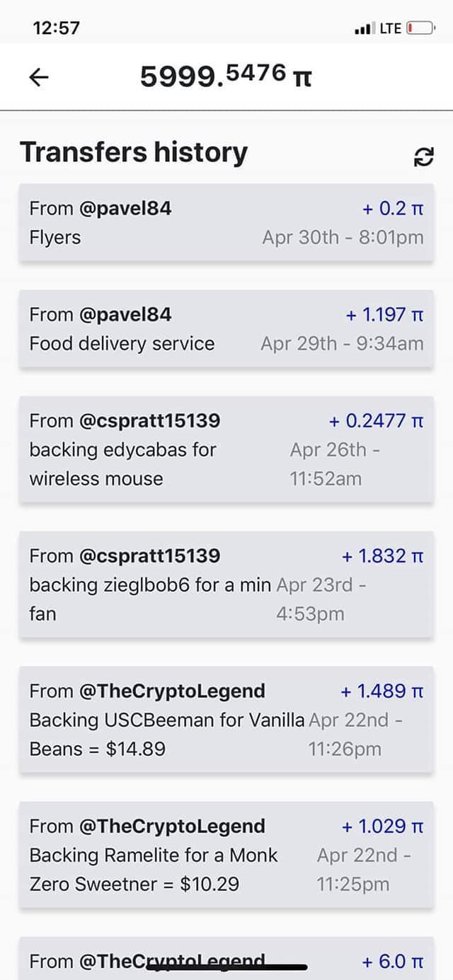Screen dimensions: 453x980
Task: Tap the cellular signal bars icon
Action: click(x=364, y=30)
